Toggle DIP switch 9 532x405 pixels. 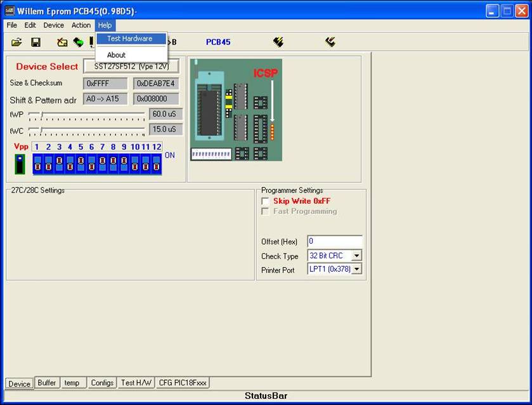[124, 164]
